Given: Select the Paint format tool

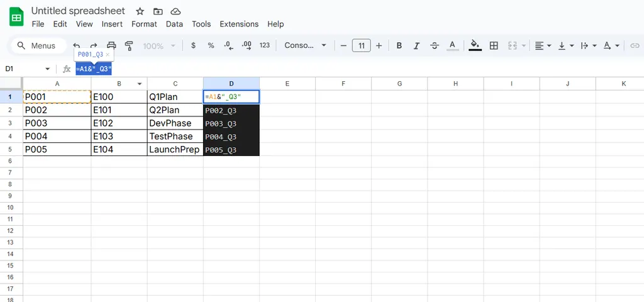Looking at the screenshot, I should [x=130, y=45].
